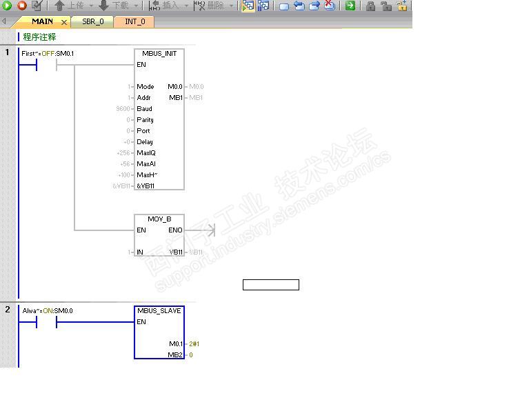Click the red STOP button
This screenshot has width=531, height=420.
pyautogui.click(x=22, y=5)
